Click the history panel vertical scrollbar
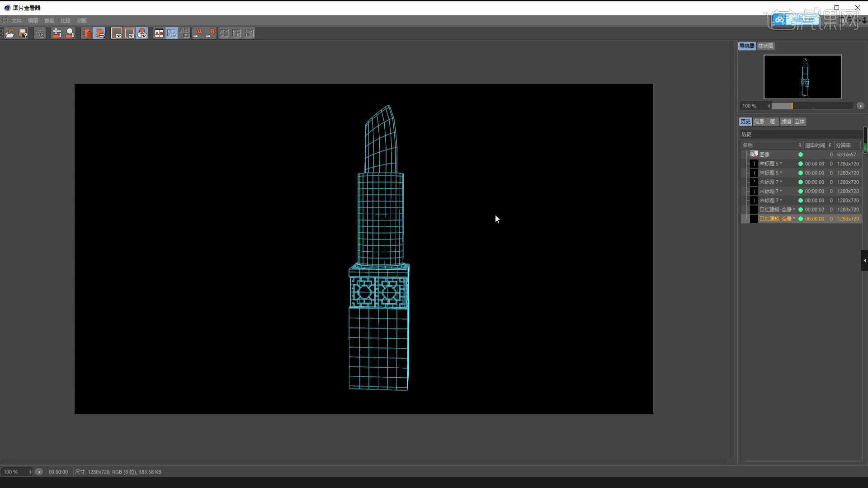Screen dimensions: 868x488 pyautogui.click(x=865, y=141)
